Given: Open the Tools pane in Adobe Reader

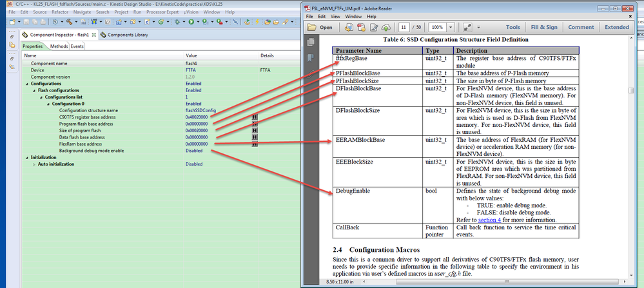Looking at the screenshot, I should point(513,27).
